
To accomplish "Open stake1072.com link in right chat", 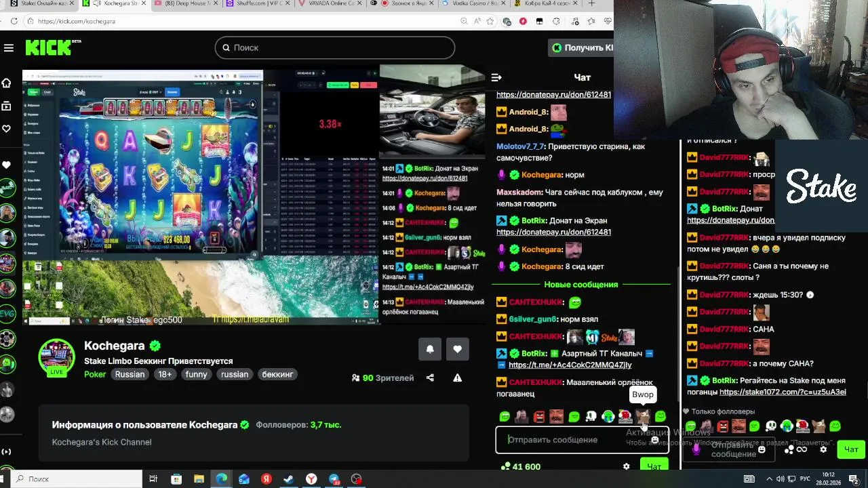I will pos(783,392).
